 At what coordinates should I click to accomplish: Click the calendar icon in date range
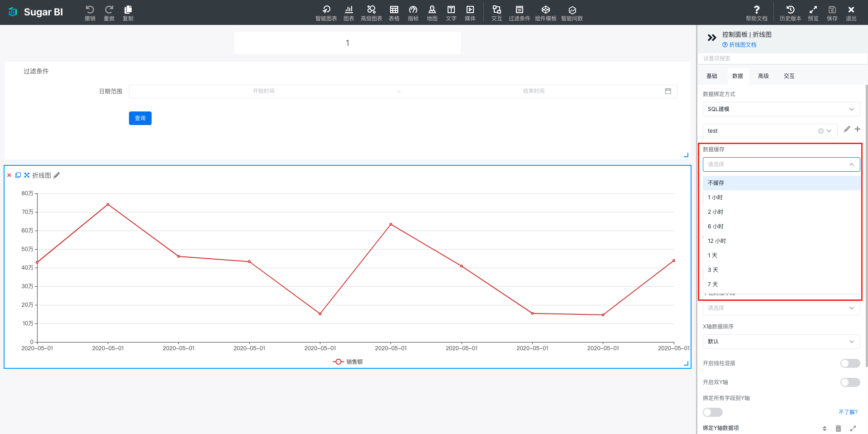click(668, 91)
